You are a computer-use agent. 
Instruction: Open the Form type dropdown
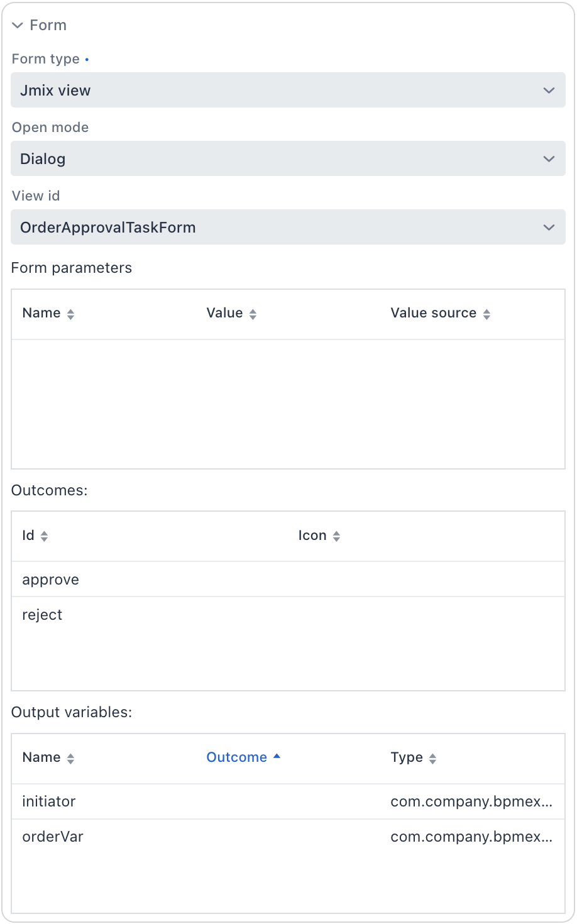pos(548,91)
